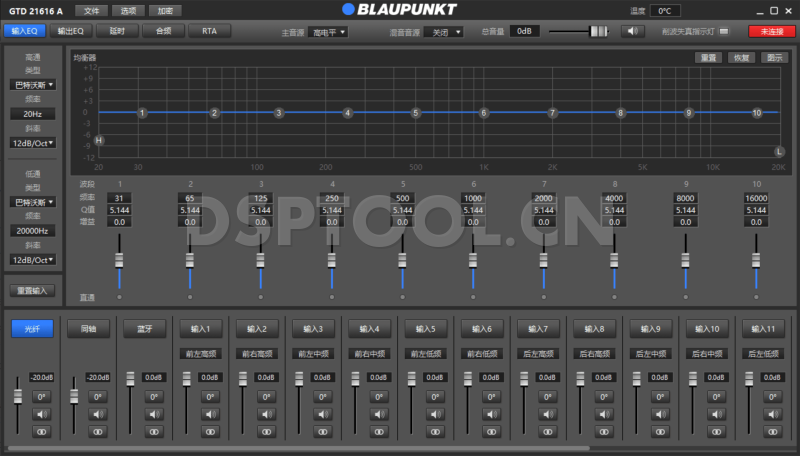Open the 低通 slope dropdown 12dB/Oct

[33, 260]
